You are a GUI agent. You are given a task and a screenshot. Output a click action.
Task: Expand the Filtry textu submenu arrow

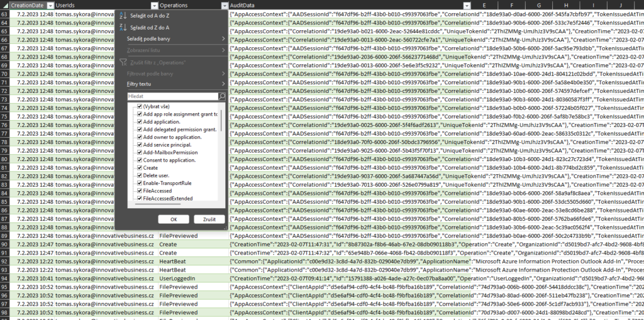(223, 84)
